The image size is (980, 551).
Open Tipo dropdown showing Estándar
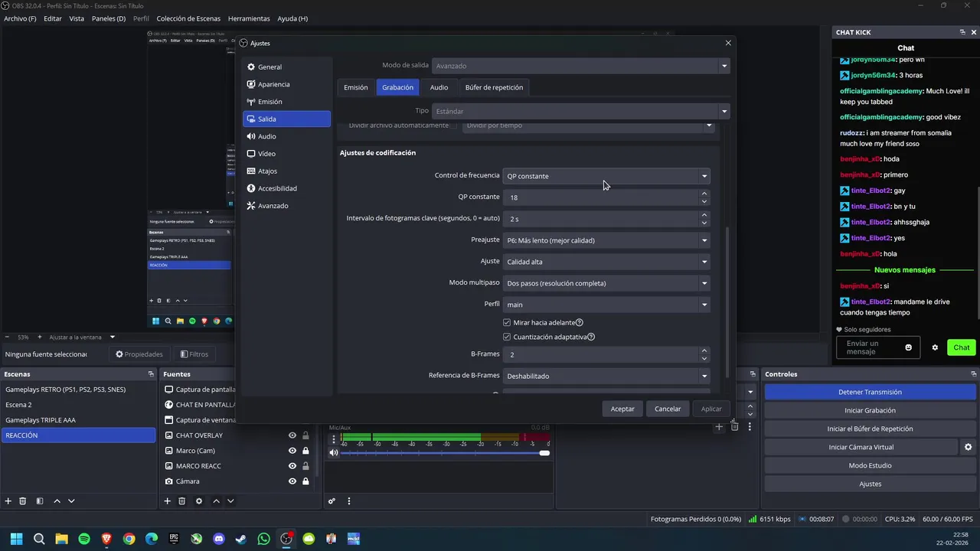coord(580,111)
